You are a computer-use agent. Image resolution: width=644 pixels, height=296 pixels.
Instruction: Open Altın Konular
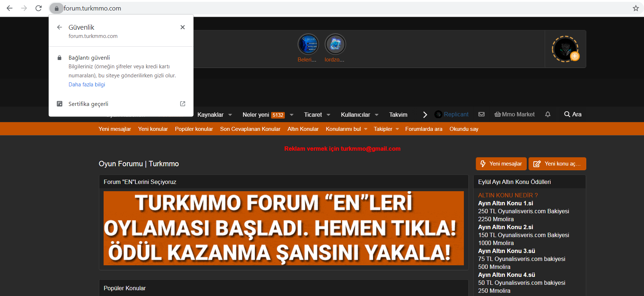303,129
